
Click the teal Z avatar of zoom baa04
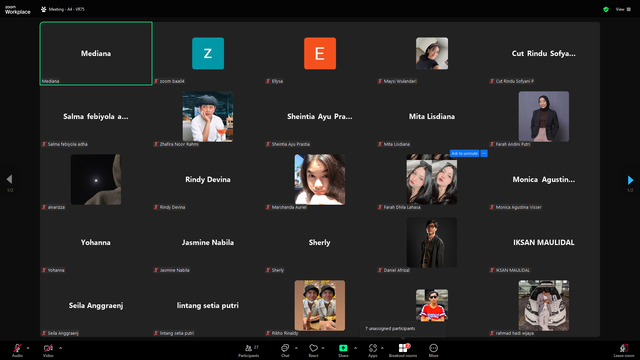(208, 53)
